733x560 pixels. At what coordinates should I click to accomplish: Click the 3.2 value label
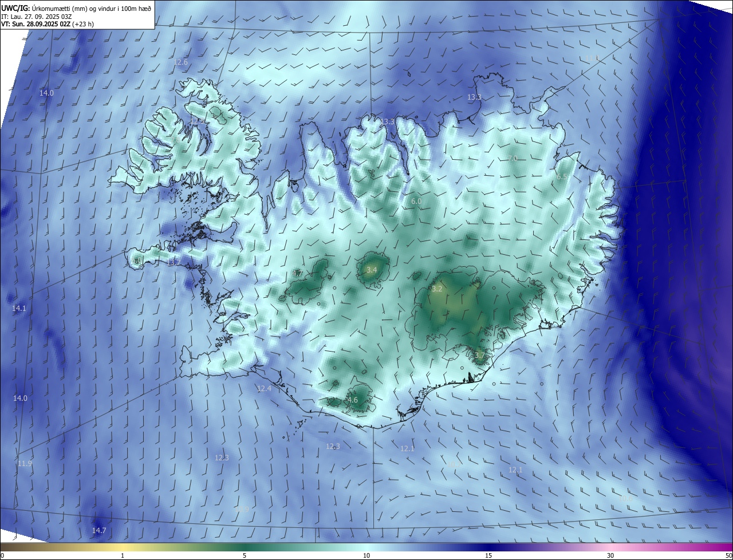(437, 289)
